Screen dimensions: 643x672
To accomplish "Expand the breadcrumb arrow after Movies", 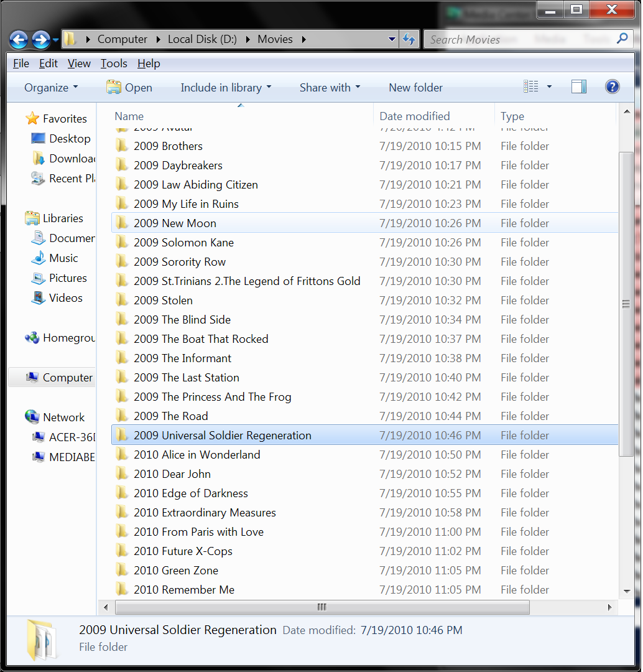I will tap(303, 39).
